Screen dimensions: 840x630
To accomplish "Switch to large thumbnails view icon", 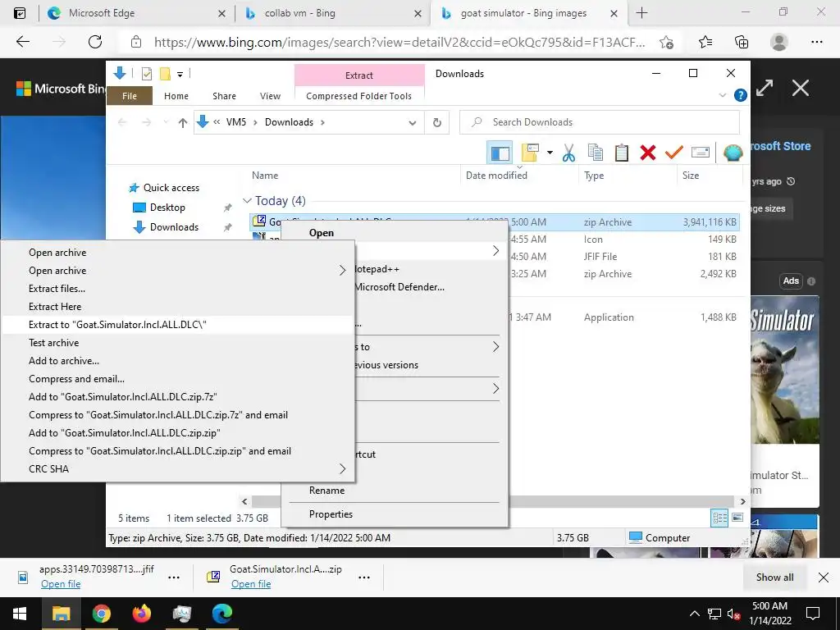I will point(737,518).
